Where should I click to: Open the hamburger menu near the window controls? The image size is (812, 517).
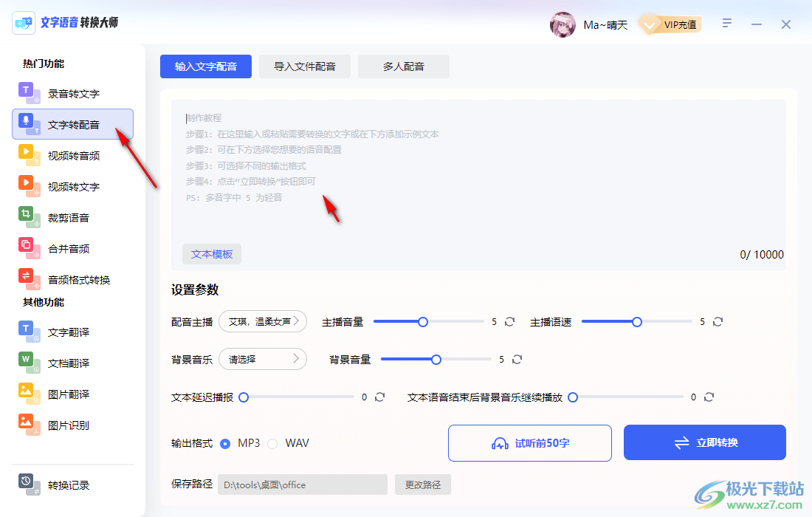coord(727,24)
